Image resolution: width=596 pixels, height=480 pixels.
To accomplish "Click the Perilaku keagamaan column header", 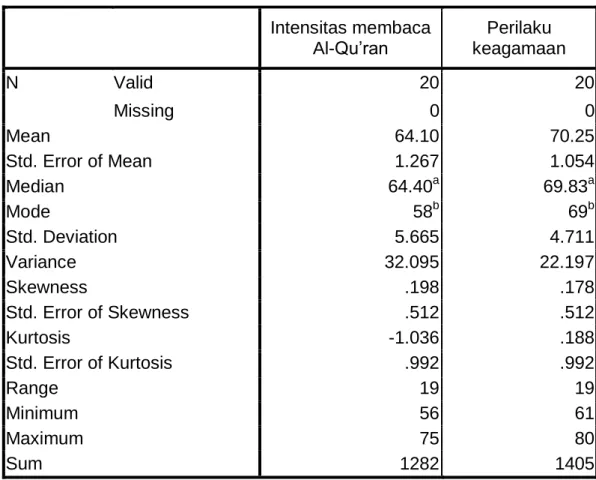I will [x=519, y=38].
